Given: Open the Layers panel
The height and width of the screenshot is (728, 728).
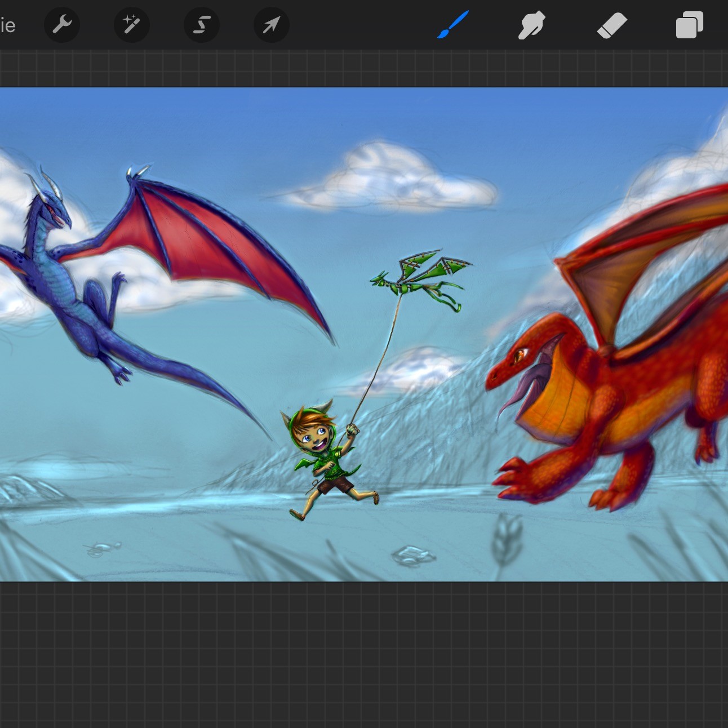Looking at the screenshot, I should 689,25.
